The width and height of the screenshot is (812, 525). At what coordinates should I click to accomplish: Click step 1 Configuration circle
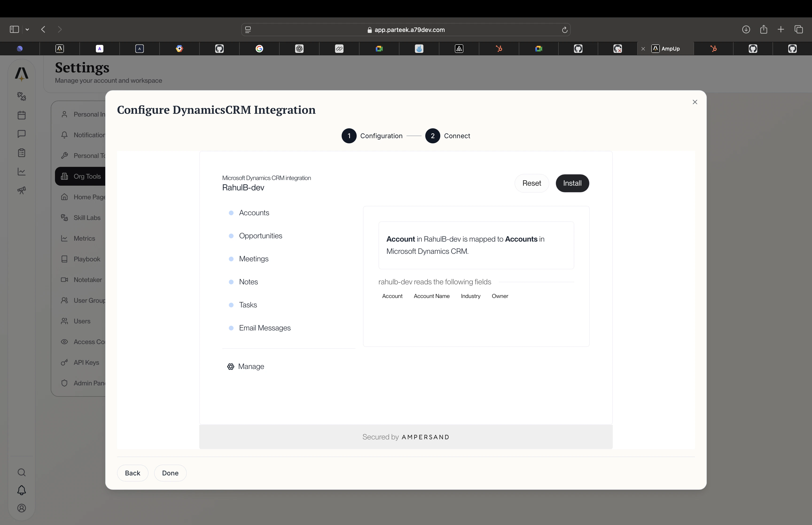coord(349,136)
